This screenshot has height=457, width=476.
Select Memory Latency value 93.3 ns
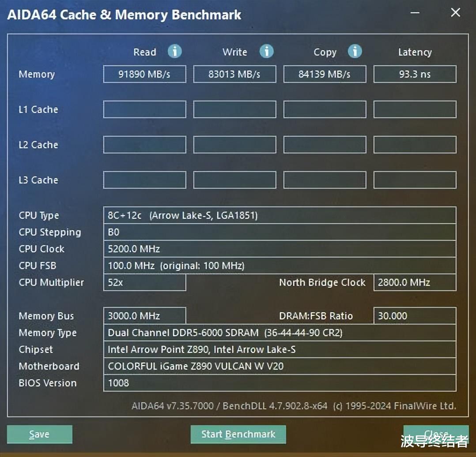click(x=415, y=74)
